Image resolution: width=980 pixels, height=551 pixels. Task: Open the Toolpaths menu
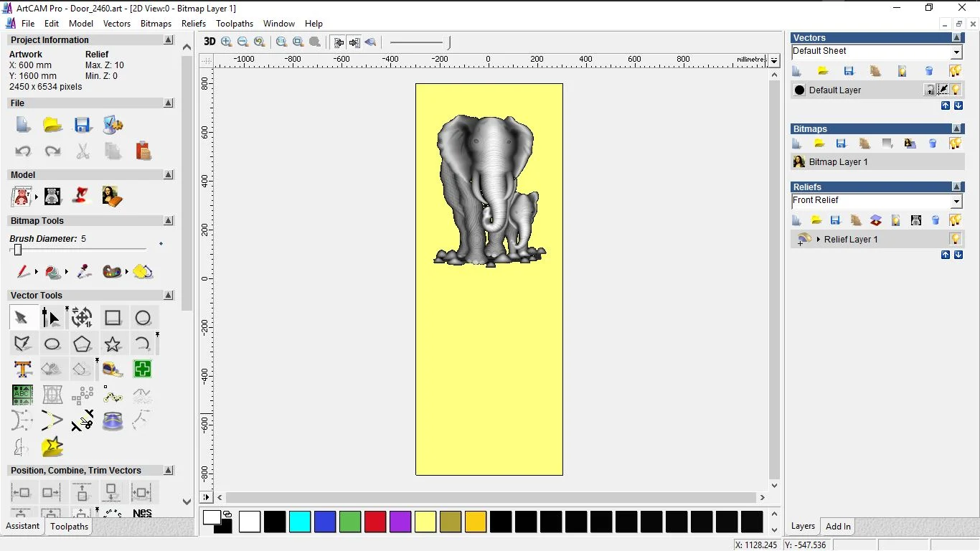235,24
